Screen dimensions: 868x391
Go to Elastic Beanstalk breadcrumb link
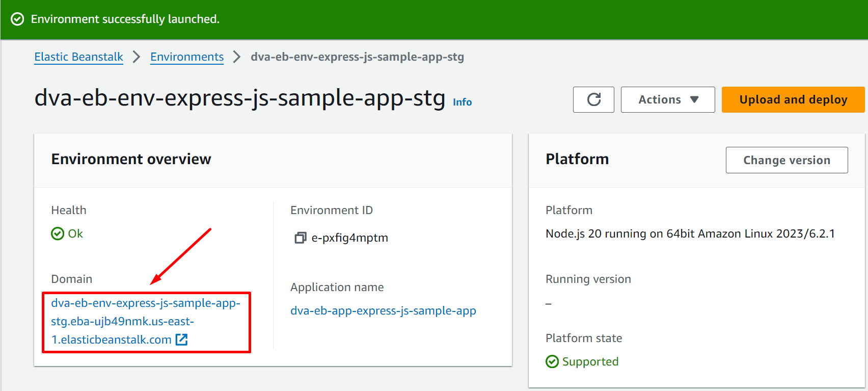click(78, 57)
